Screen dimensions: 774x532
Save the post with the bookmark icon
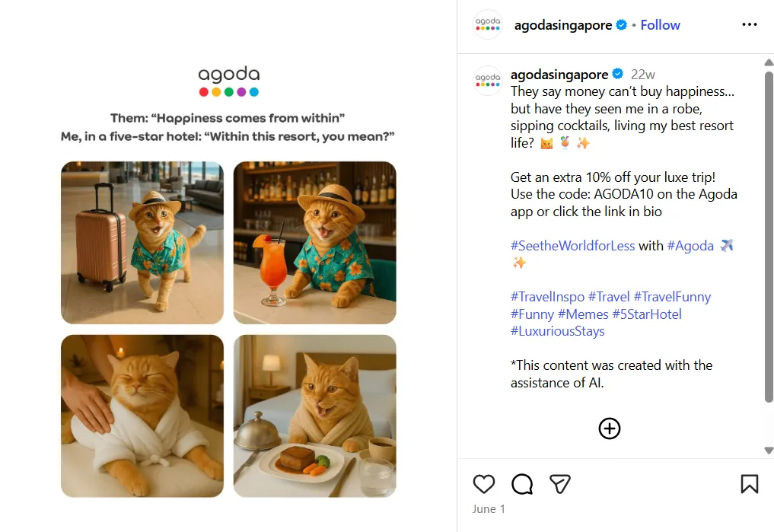(x=749, y=484)
